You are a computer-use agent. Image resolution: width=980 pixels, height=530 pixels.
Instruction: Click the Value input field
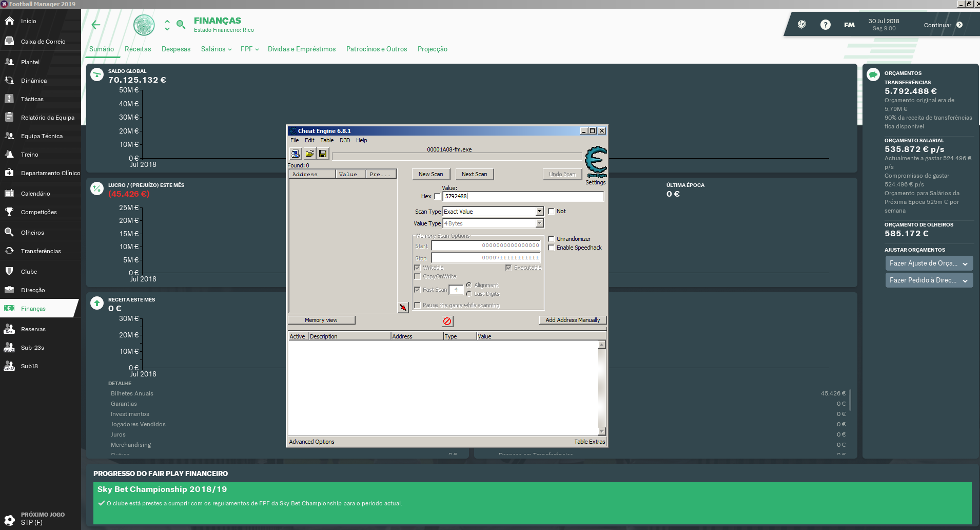point(522,196)
